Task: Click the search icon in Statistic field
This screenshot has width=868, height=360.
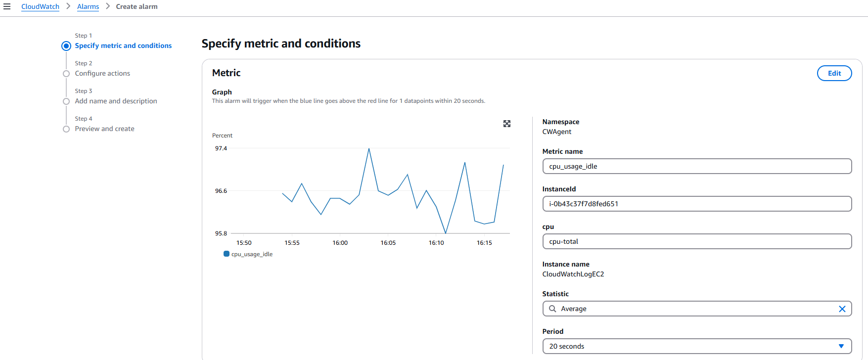Action: tap(552, 309)
